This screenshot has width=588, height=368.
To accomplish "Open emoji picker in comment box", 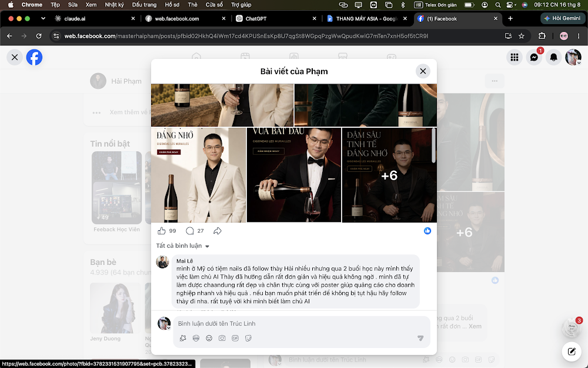I will (209, 338).
